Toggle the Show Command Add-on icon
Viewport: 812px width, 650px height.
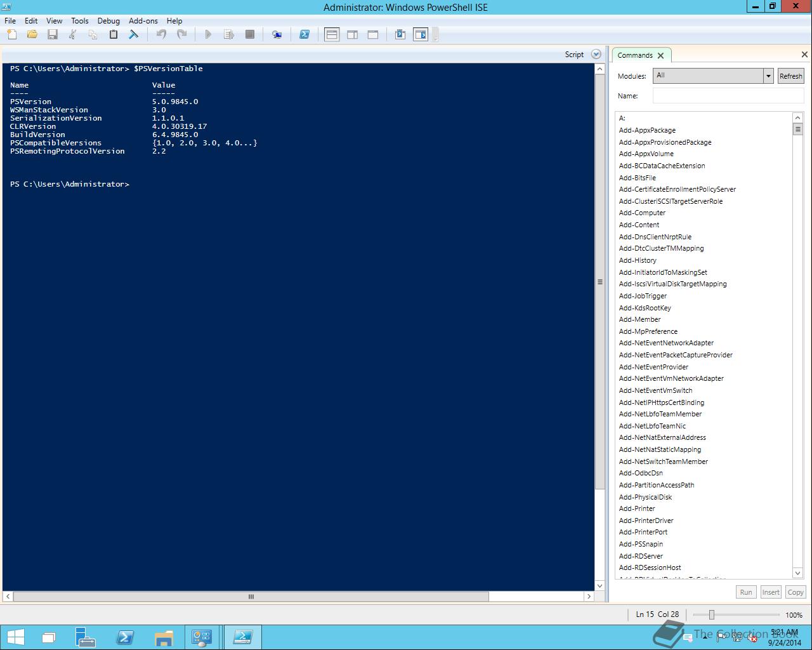(421, 34)
